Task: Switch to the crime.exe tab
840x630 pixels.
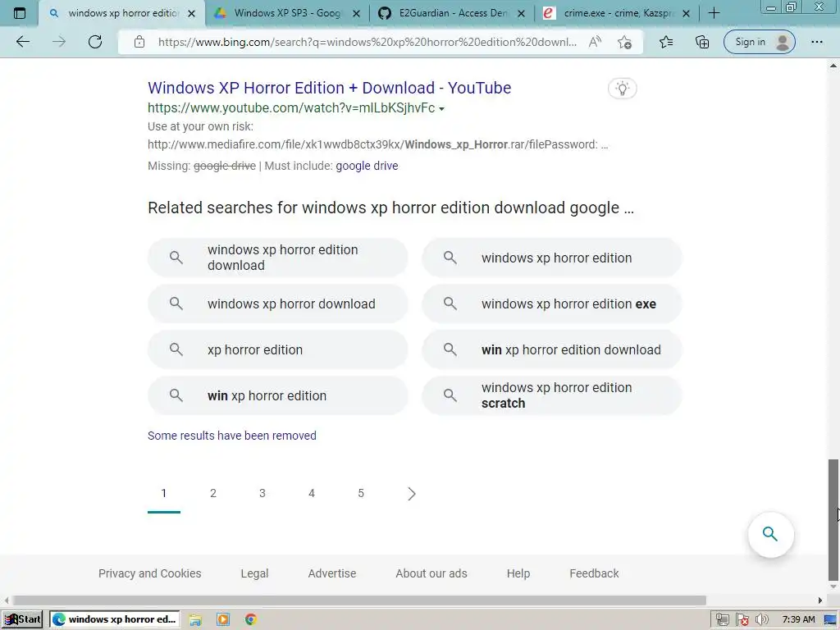Action: [617, 13]
